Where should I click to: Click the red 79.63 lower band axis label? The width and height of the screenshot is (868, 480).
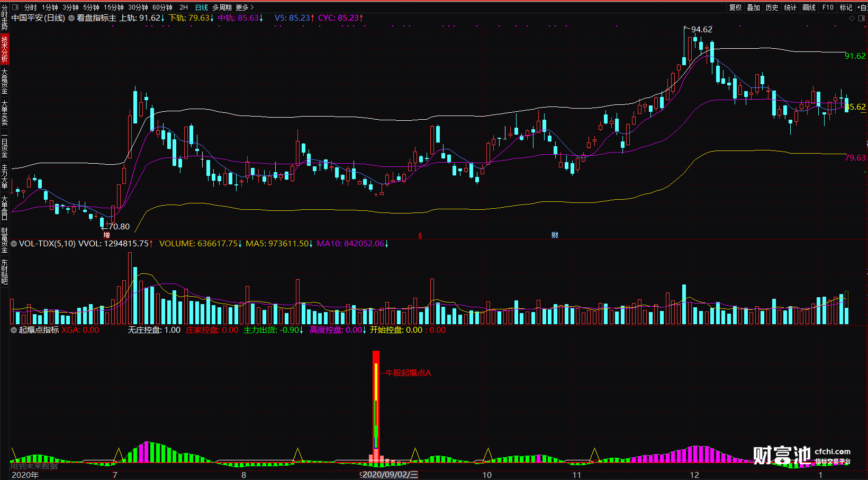point(855,158)
